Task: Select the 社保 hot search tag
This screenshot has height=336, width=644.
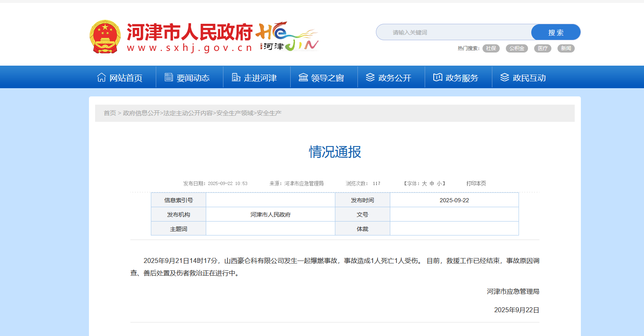Action: coord(491,48)
